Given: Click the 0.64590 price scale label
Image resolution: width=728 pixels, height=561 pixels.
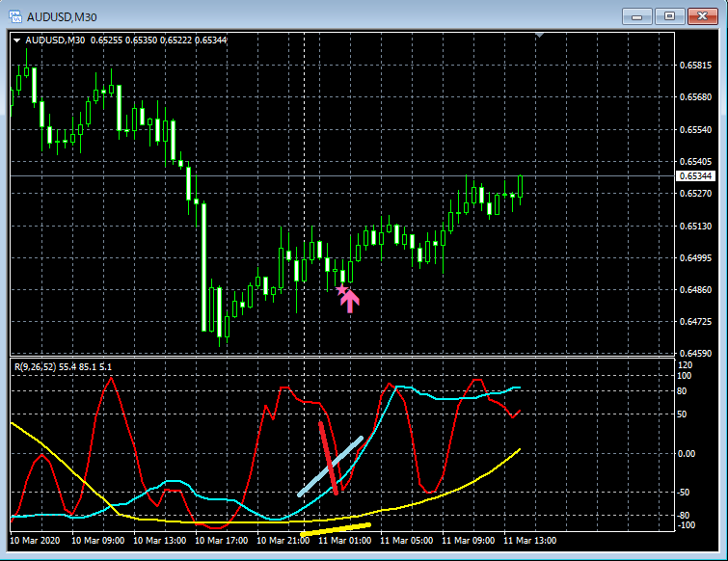Looking at the screenshot, I should point(695,353).
